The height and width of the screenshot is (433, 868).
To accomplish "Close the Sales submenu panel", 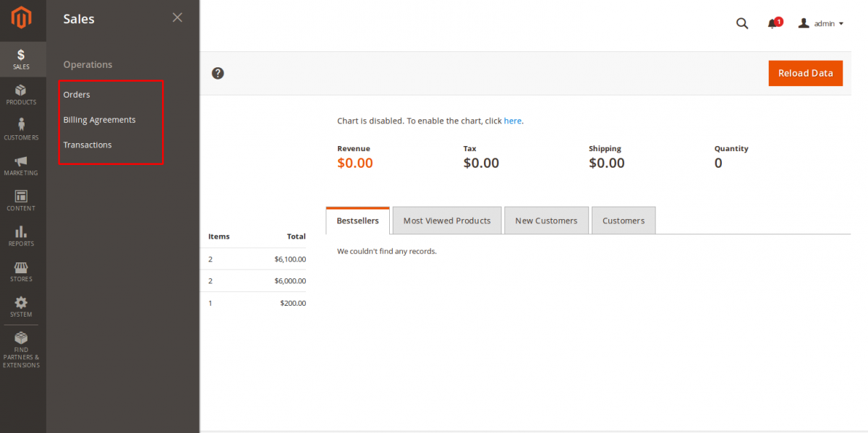I will click(177, 17).
